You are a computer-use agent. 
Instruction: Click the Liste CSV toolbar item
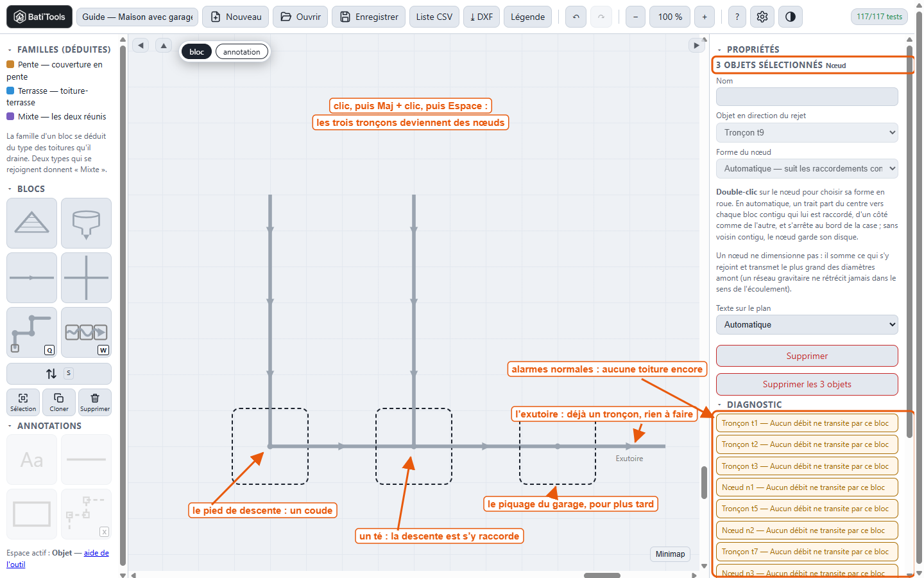click(x=434, y=17)
